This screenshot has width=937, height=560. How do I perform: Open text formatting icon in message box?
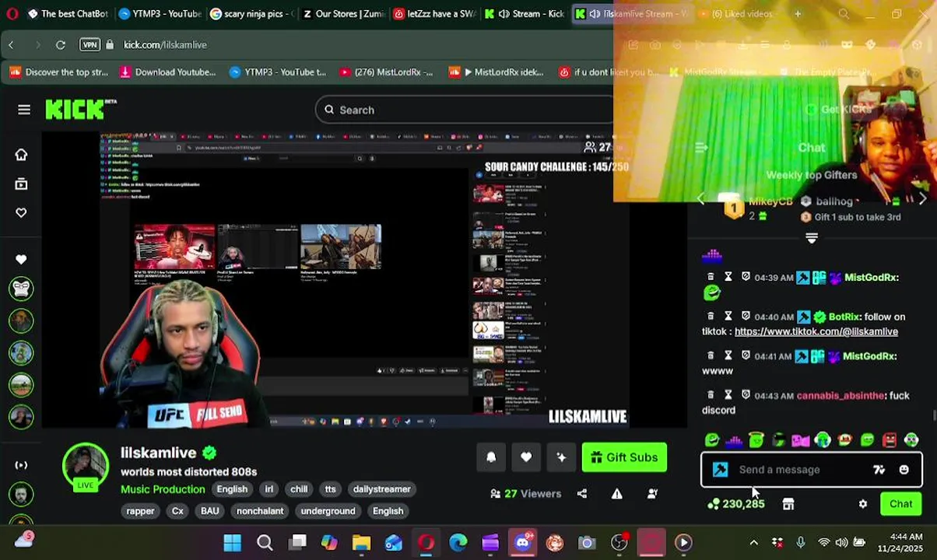[879, 470]
